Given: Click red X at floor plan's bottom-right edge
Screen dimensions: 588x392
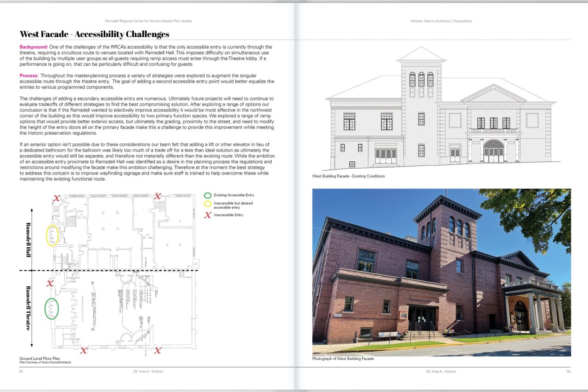Looking at the screenshot, I should coord(158,351).
